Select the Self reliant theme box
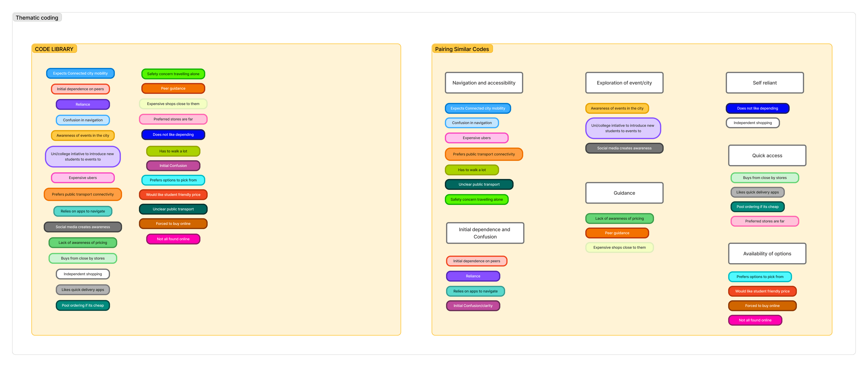 [x=765, y=83]
